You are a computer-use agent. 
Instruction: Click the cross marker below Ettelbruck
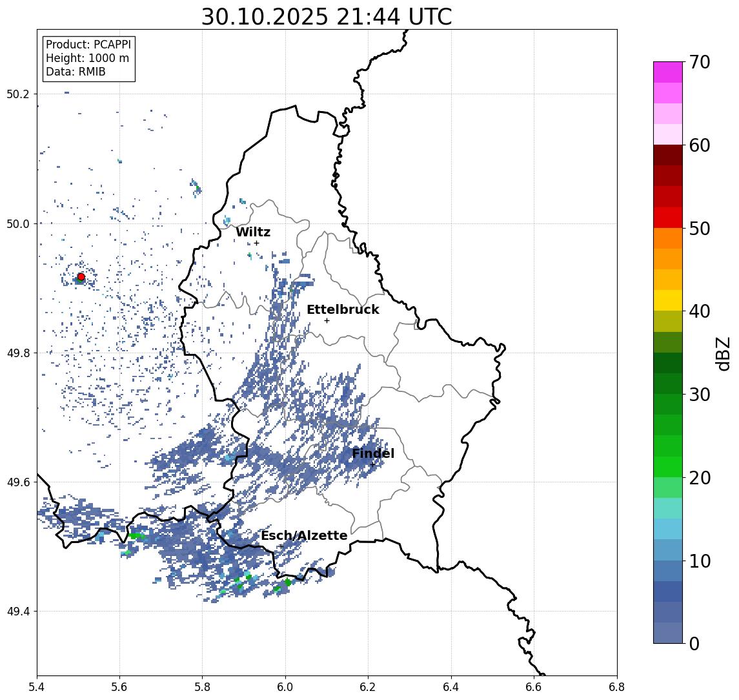click(327, 321)
